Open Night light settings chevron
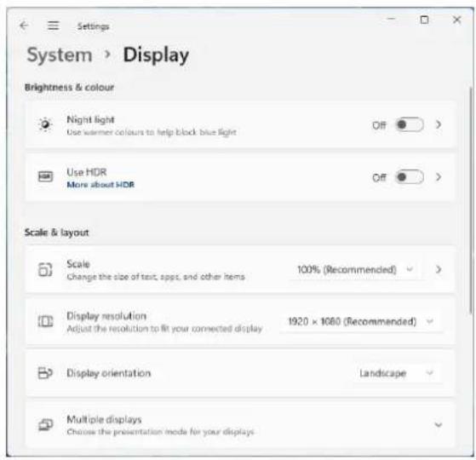This screenshot has height=460, width=476. 439,124
